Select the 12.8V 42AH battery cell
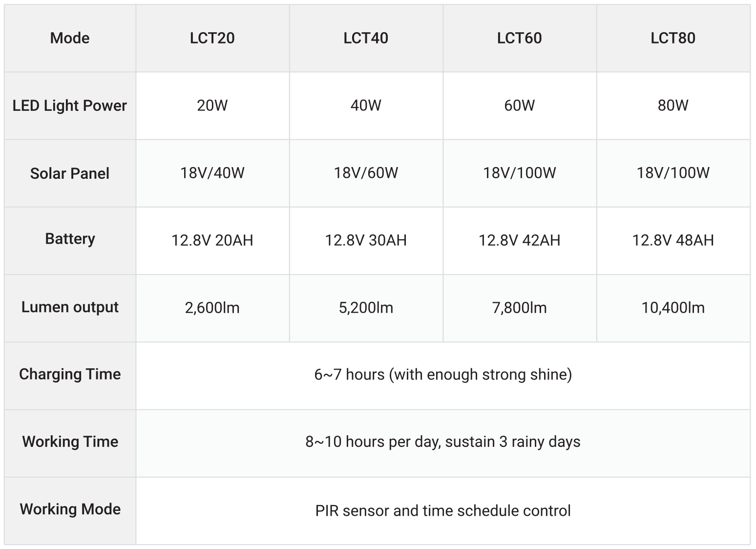 coord(519,240)
